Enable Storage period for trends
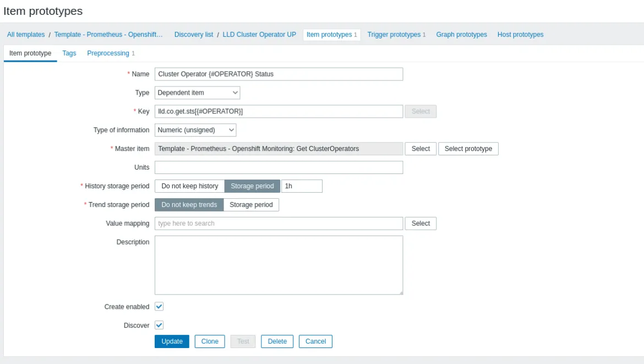The image size is (644, 364). (x=251, y=204)
